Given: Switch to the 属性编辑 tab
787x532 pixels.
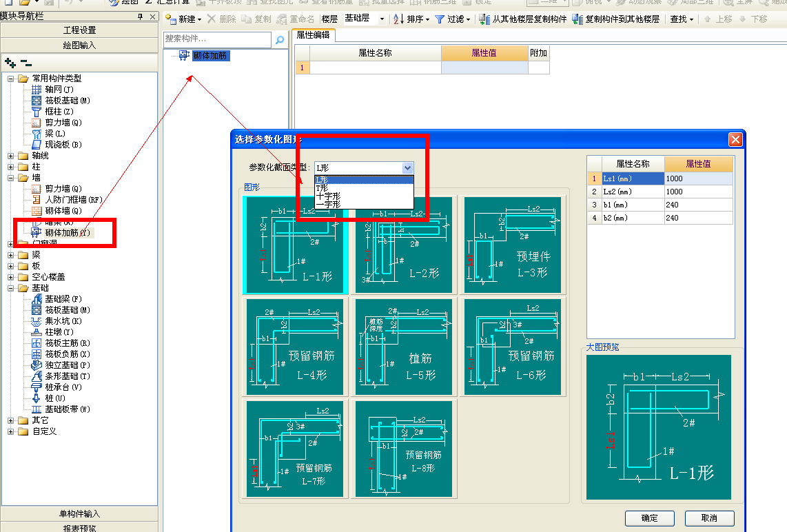Looking at the screenshot, I should point(313,35).
